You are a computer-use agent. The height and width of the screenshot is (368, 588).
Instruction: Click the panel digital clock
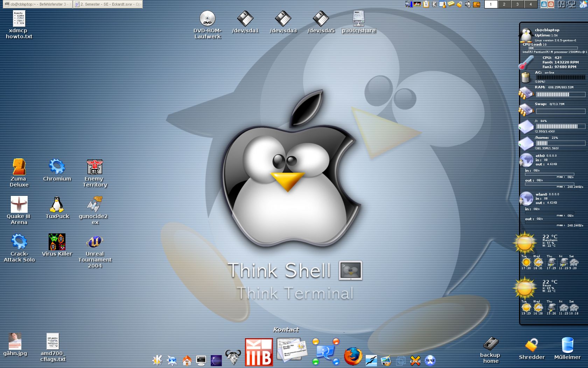pyautogui.click(x=567, y=4)
